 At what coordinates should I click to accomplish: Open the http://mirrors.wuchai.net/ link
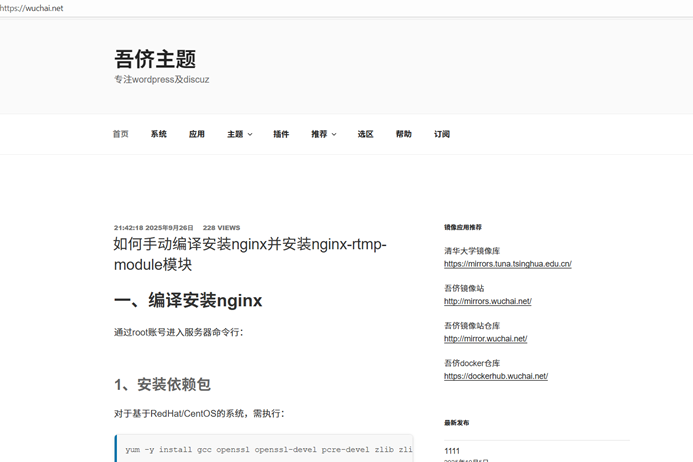tap(487, 301)
